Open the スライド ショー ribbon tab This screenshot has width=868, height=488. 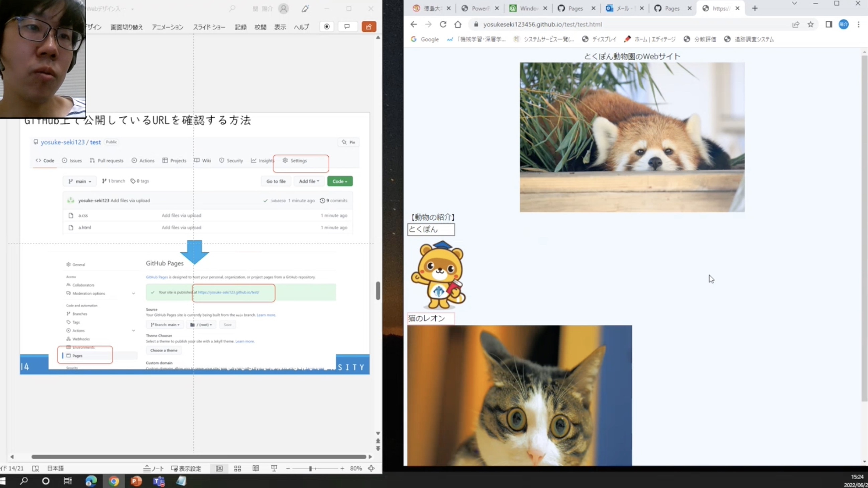pyautogui.click(x=209, y=27)
